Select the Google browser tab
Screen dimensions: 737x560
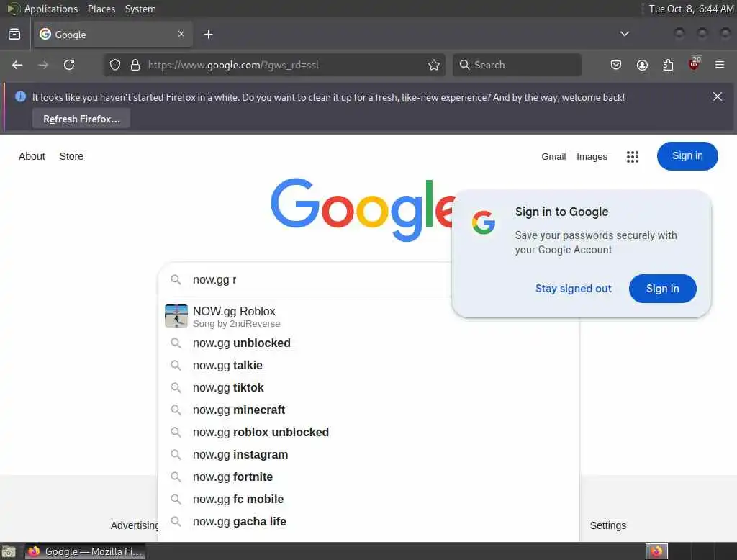click(x=113, y=34)
